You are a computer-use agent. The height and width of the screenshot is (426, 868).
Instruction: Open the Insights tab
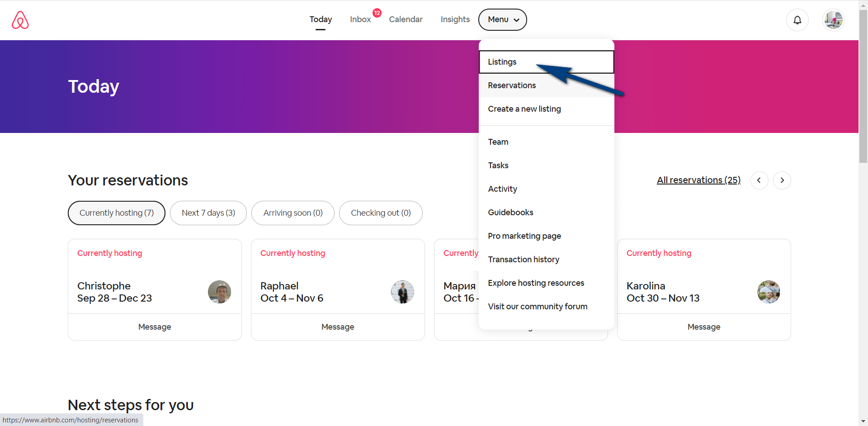pyautogui.click(x=455, y=19)
